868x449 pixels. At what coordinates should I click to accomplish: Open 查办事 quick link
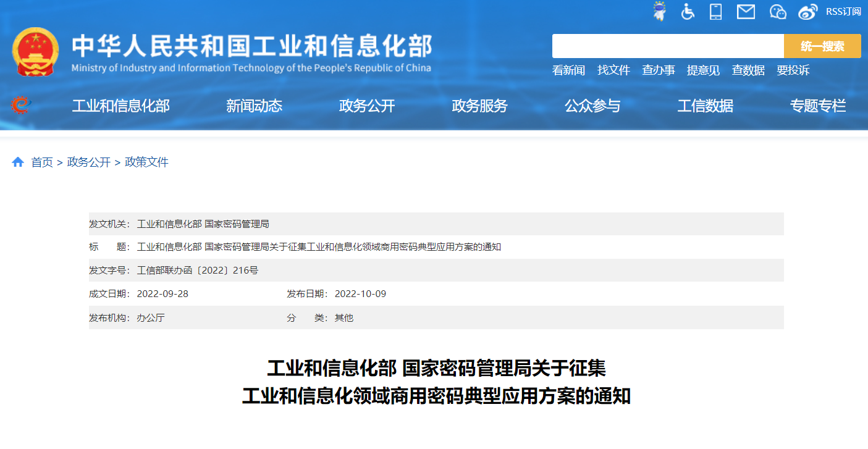pyautogui.click(x=659, y=70)
